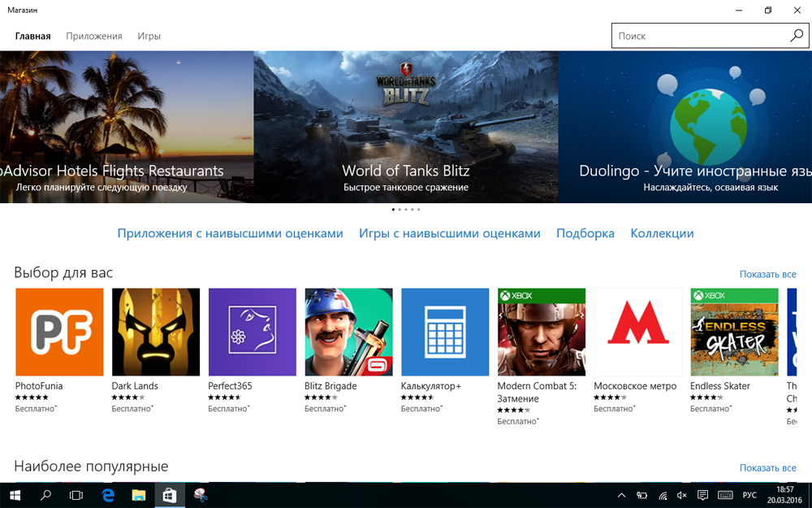Viewport: 812px width, 508px height.
Task: Click Показать все for Наиболее популярные
Action: coord(767,467)
